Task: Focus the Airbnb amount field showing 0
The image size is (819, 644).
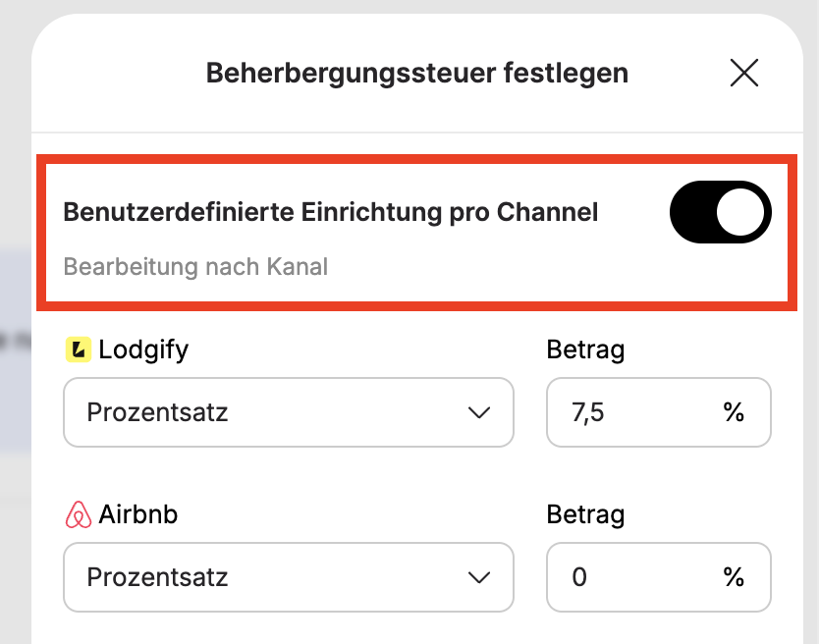Action: pyautogui.click(x=659, y=577)
